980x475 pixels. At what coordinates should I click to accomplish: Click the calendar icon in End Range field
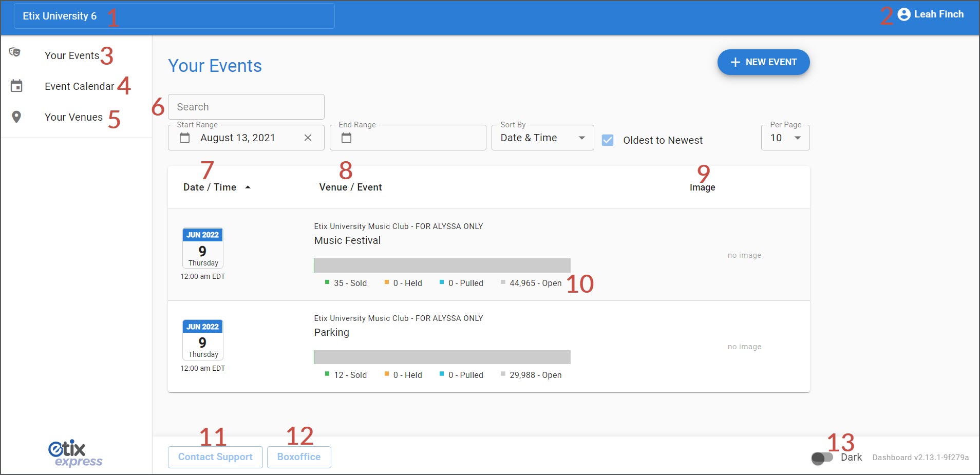click(x=346, y=138)
